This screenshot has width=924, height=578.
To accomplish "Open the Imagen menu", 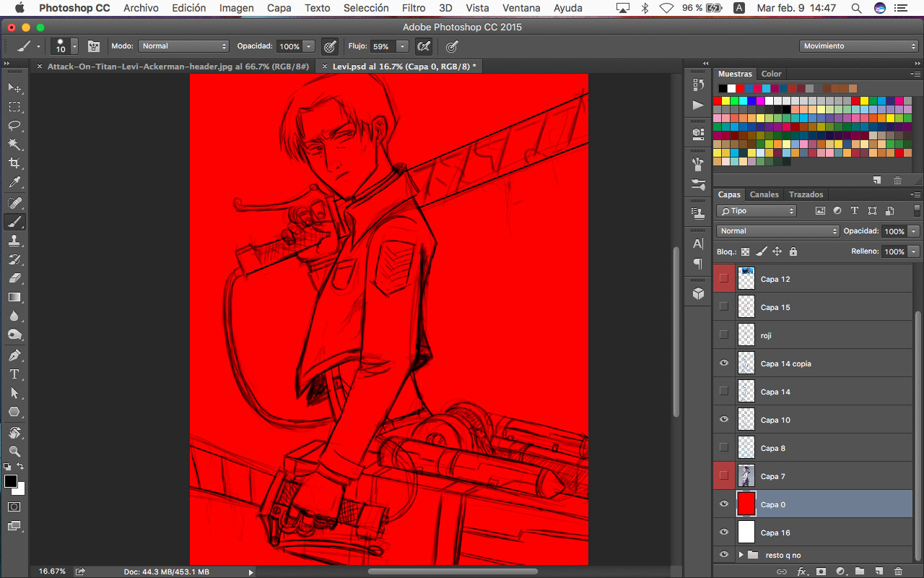I will [x=236, y=8].
